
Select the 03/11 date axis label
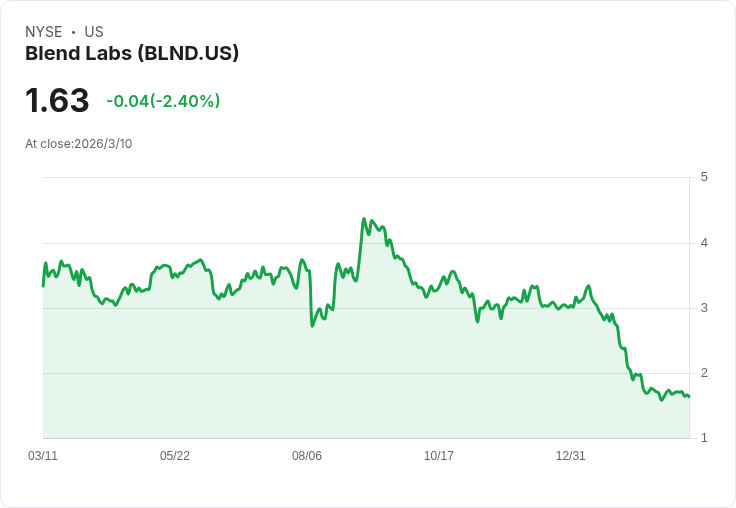click(43, 456)
